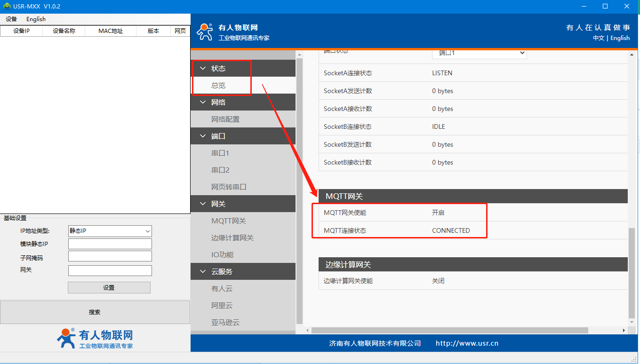Open the 端口1 port selection dropdown

pyautogui.click(x=479, y=53)
